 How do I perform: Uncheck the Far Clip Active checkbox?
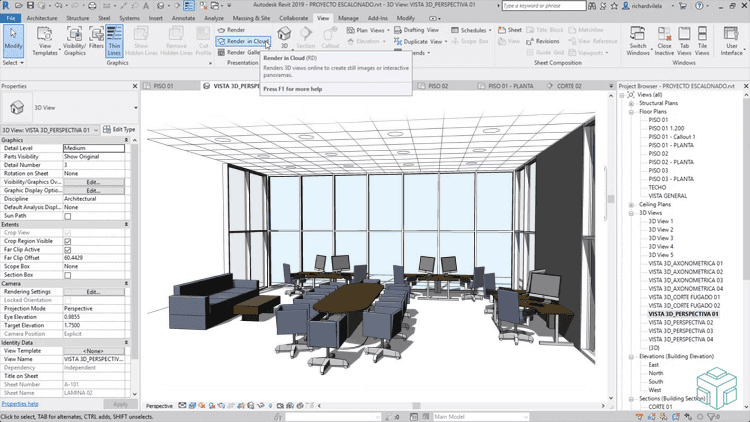tap(68, 250)
